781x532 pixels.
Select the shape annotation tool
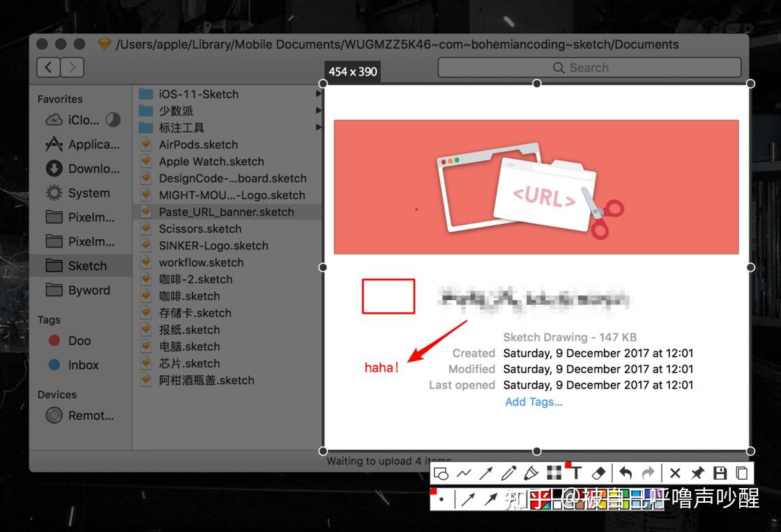[x=441, y=473]
